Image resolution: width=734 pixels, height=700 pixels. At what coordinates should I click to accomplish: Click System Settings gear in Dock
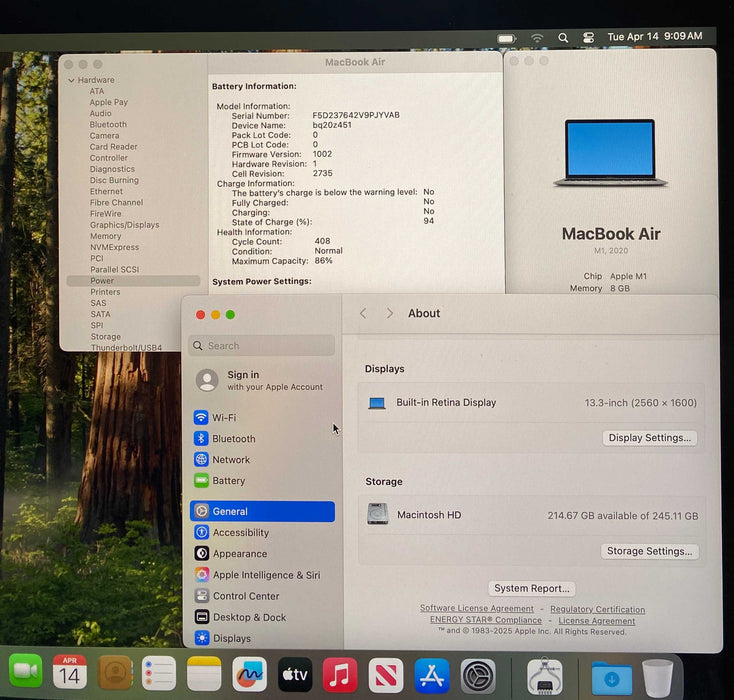point(477,676)
